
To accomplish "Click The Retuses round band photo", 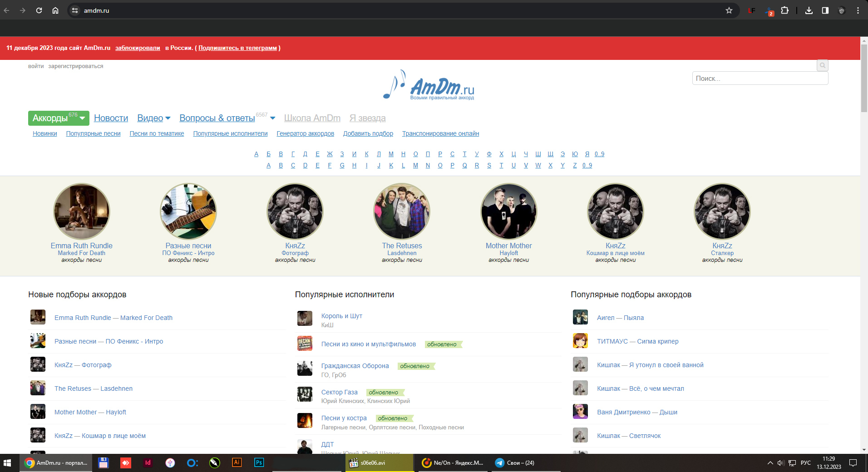I will pos(402,211).
